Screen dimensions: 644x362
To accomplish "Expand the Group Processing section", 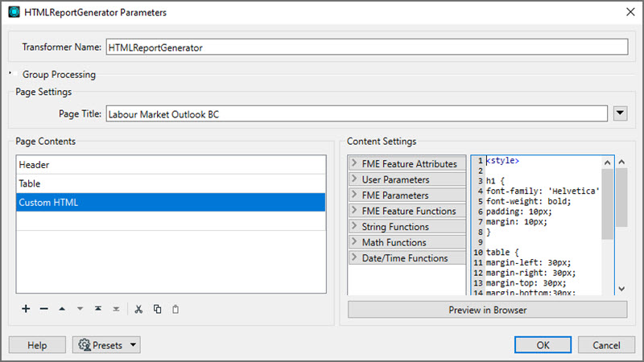I will click(x=10, y=74).
